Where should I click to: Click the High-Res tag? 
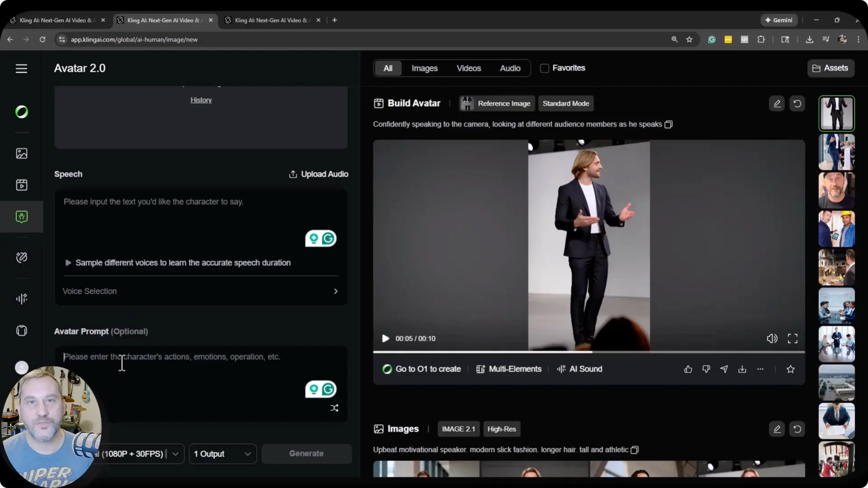point(501,429)
